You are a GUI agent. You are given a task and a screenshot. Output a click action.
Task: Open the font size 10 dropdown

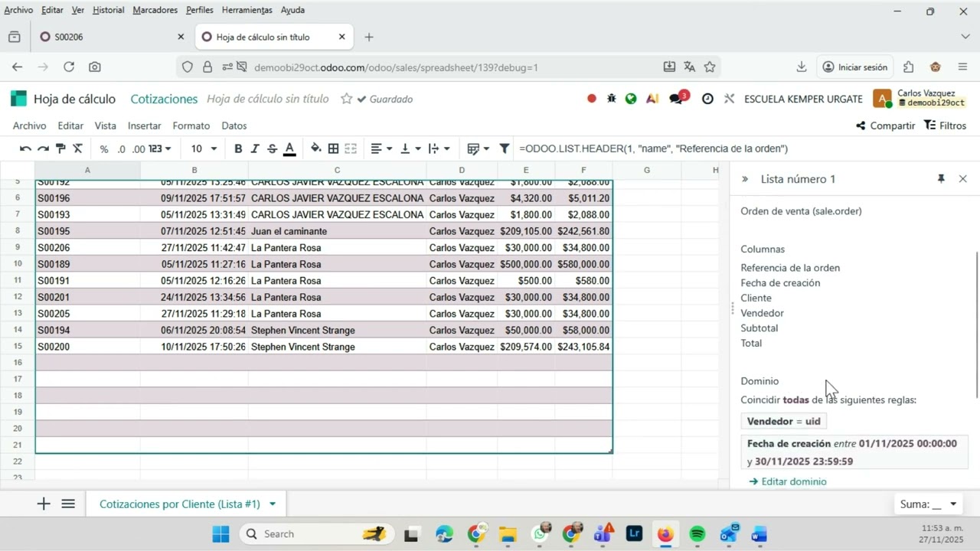(204, 148)
